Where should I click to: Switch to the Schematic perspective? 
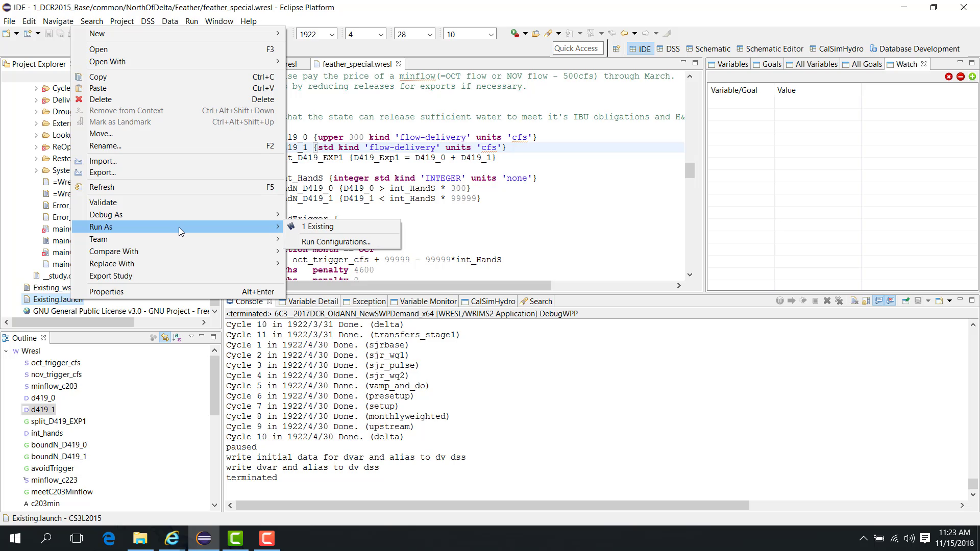708,49
